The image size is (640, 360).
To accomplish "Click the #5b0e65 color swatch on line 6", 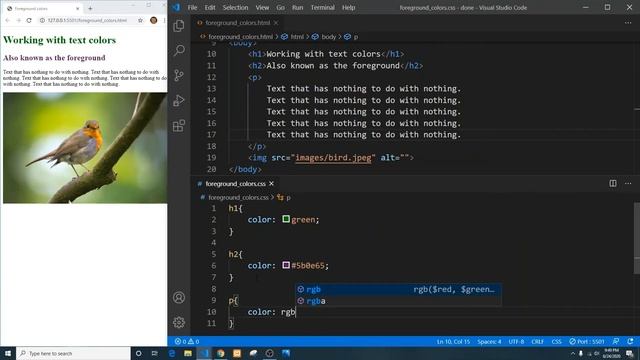I will [x=286, y=265].
